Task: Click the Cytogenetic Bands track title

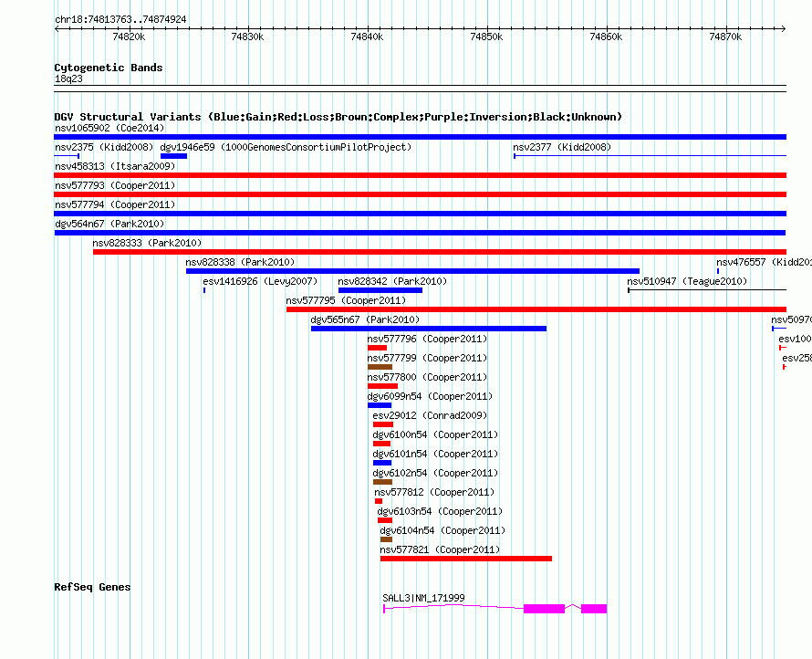Action: (109, 68)
